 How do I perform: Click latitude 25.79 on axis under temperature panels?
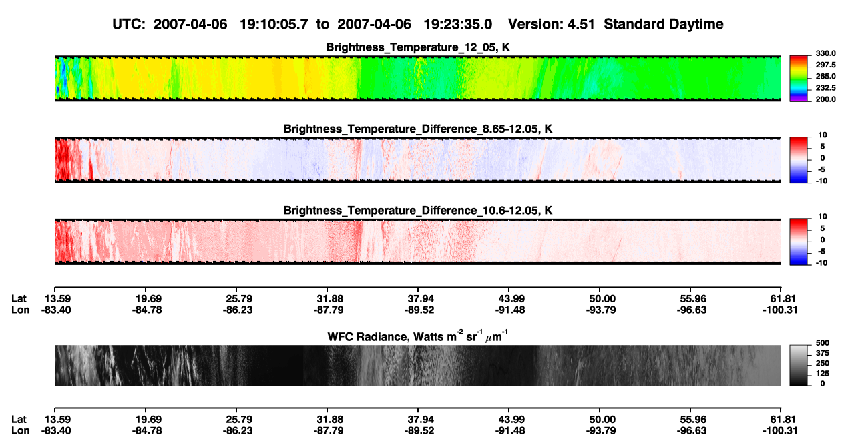point(236,298)
